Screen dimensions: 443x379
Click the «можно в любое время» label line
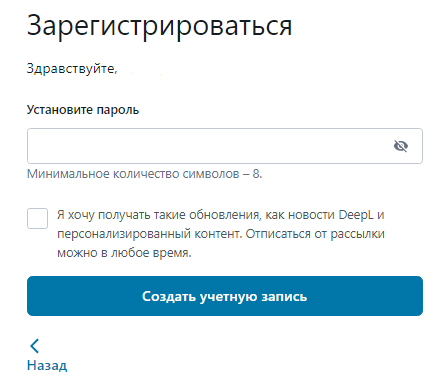point(124,253)
